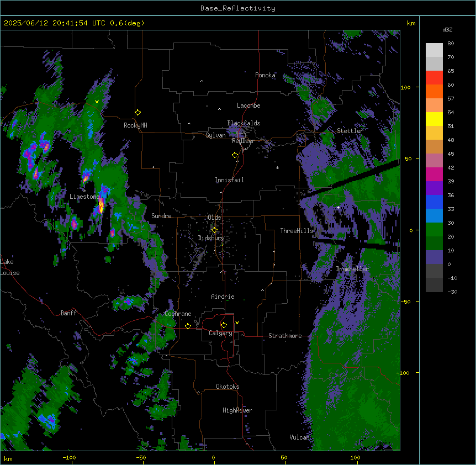Click the yellow diamond marker between Olds and Didsbury
Screen dimensions: 476x465
tap(214, 230)
